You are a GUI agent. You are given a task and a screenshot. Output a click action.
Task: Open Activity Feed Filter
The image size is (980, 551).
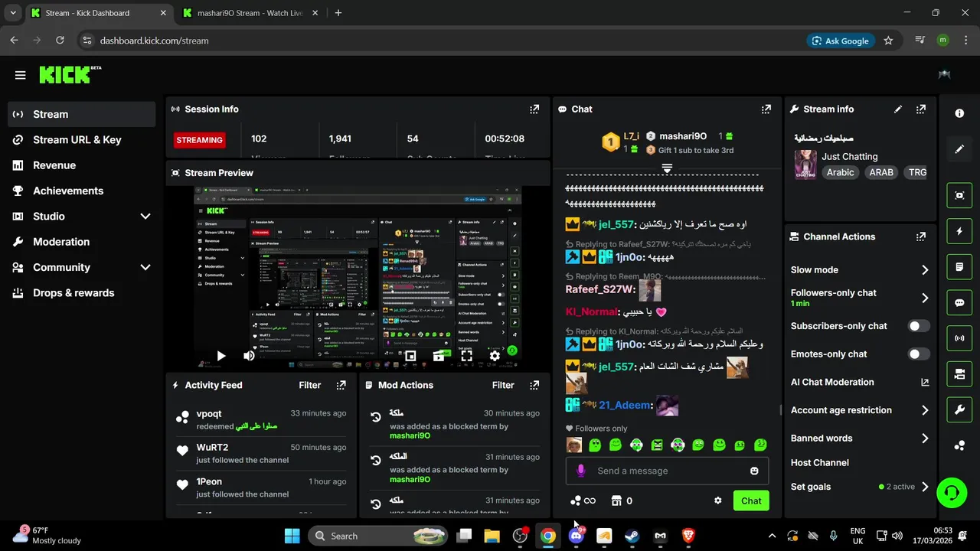pos(309,386)
